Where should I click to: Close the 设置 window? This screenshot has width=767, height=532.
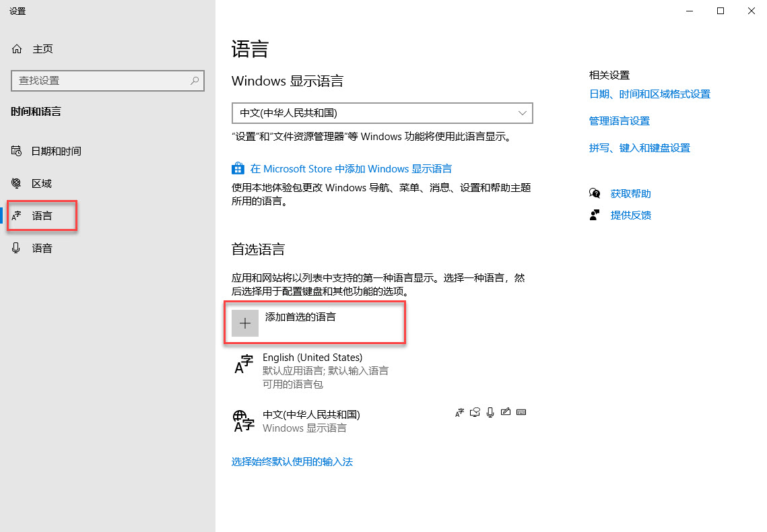[752, 11]
